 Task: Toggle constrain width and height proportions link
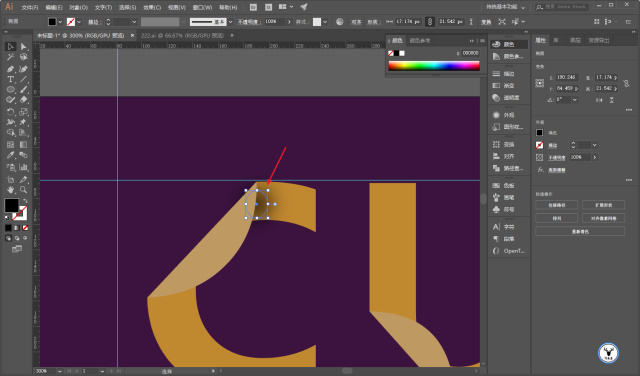point(627,83)
